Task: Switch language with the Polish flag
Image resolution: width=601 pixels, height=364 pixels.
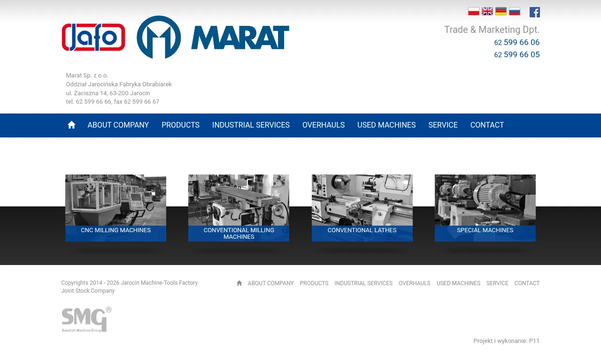Action: pos(473,11)
